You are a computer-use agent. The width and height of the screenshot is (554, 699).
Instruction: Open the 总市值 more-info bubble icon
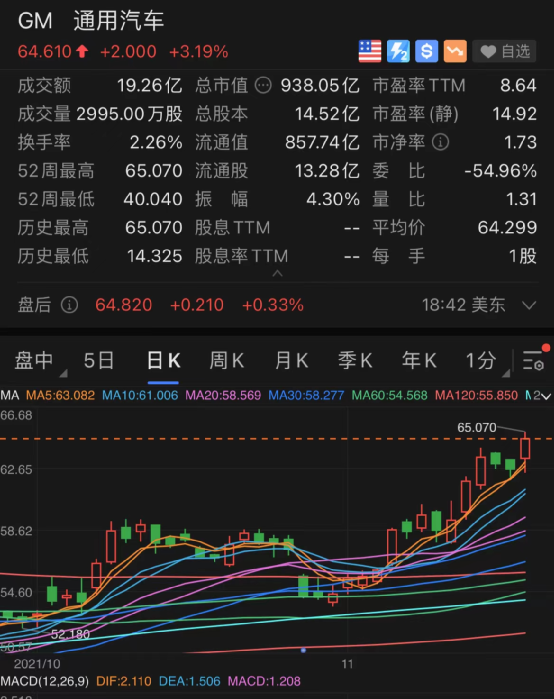coord(263,85)
